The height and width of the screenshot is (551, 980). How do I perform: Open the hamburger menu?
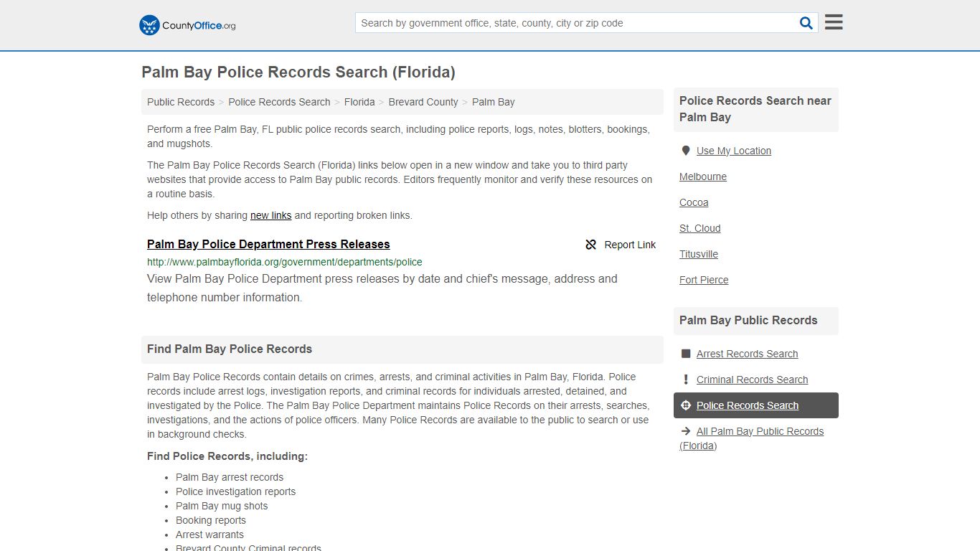tap(834, 22)
